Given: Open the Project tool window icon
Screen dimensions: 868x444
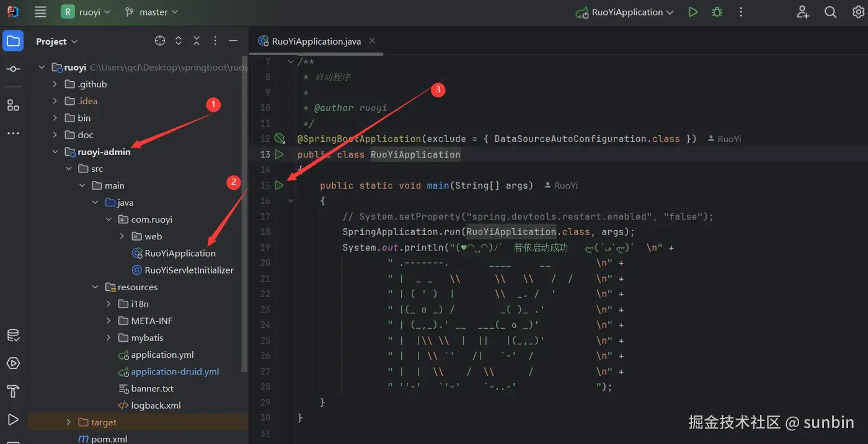Looking at the screenshot, I should [13, 41].
